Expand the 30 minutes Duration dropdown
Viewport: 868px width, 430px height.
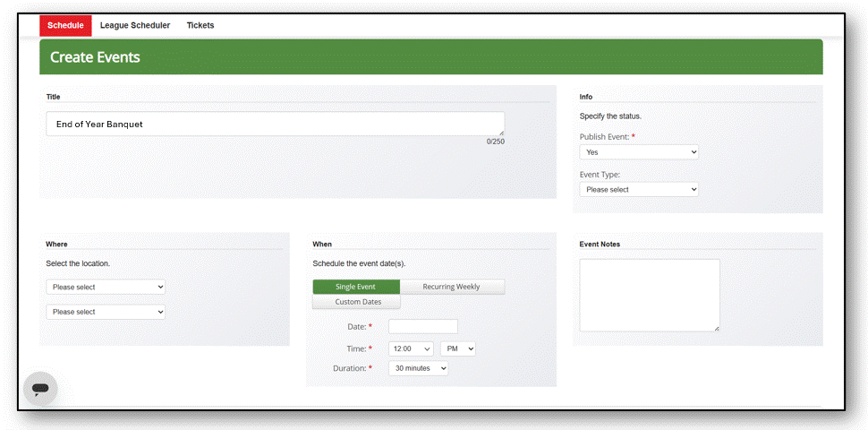pyautogui.click(x=419, y=368)
